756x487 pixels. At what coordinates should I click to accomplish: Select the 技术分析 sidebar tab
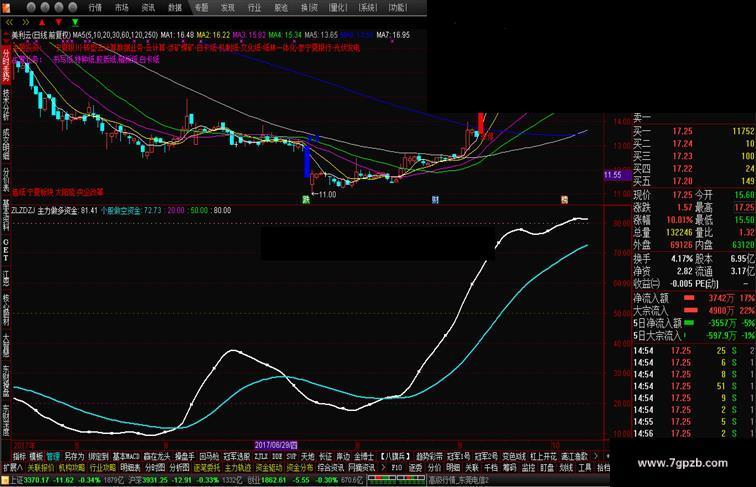click(6, 105)
